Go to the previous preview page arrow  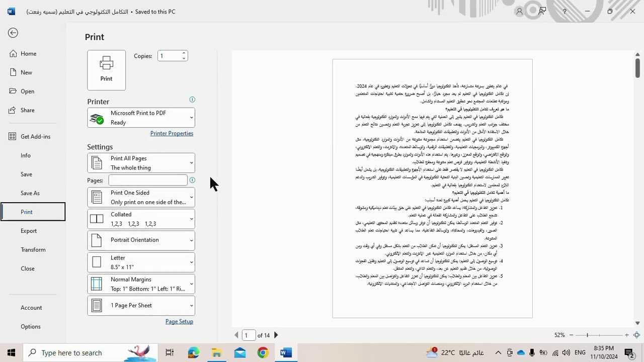pyautogui.click(x=236, y=335)
